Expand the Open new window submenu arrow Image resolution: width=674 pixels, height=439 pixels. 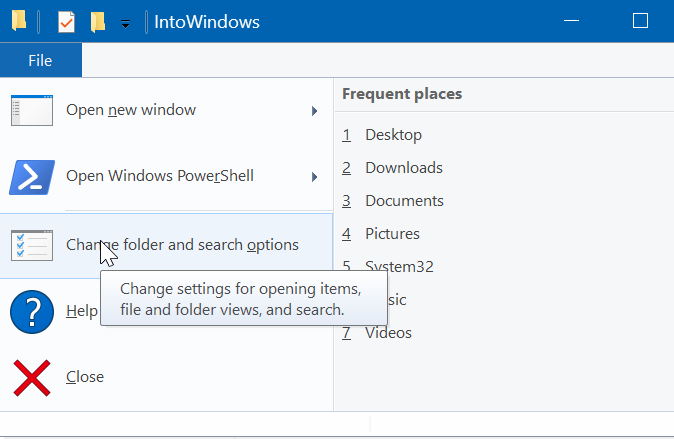coord(315,111)
